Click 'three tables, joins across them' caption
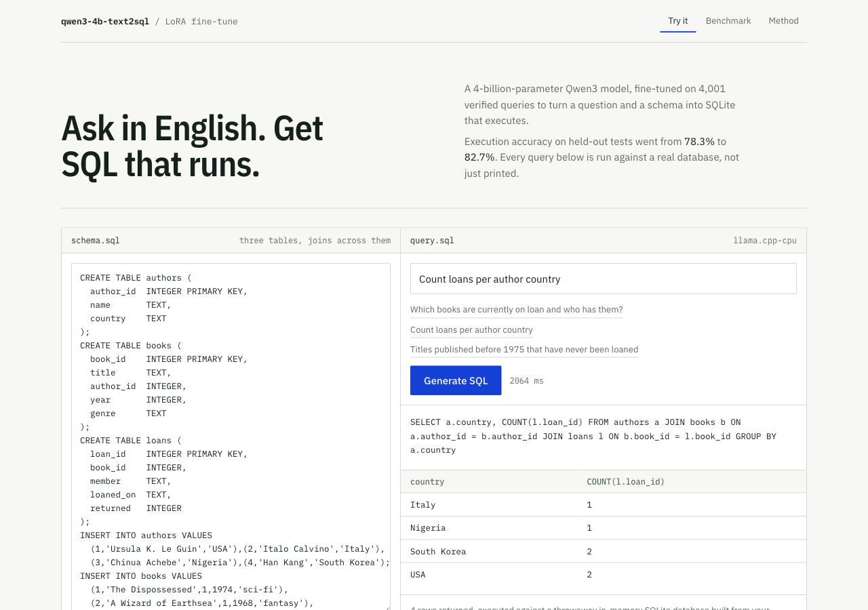This screenshot has height=610, width=868. [315, 241]
